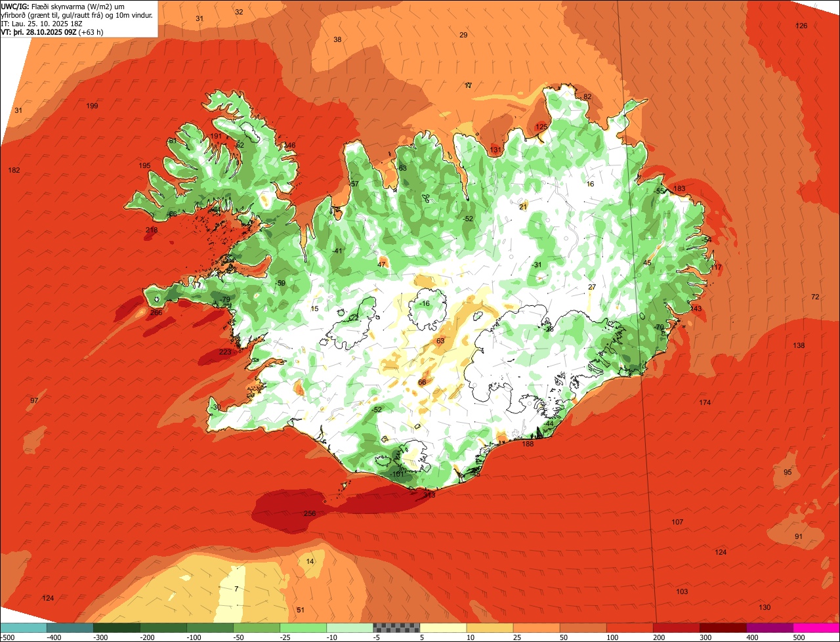Click the 66 value in the central highlands
Viewport: 840px width, 642px height.
point(422,382)
